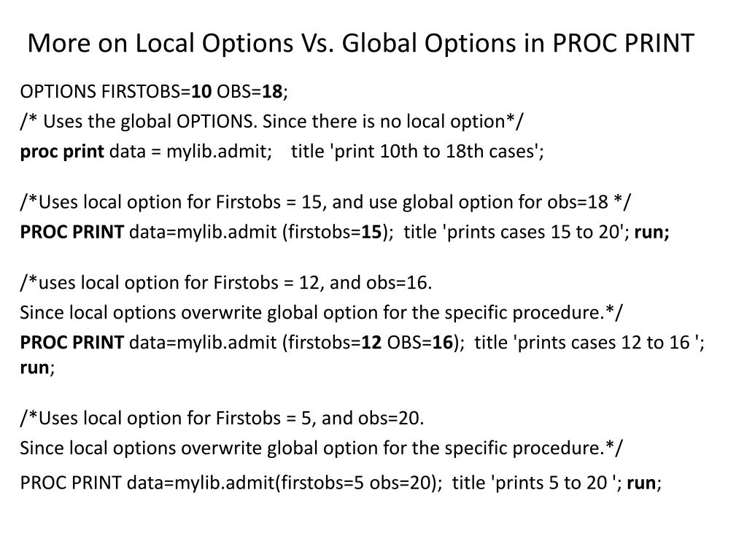Image resolution: width=747 pixels, height=560 pixels.
Task: Click the bold 10 in FIRSTOBS=10
Action: [201, 91]
